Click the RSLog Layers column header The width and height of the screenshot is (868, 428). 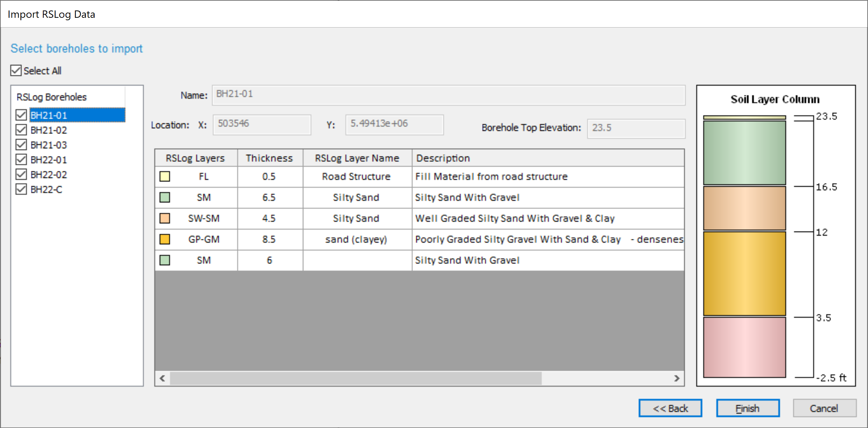pyautogui.click(x=196, y=158)
